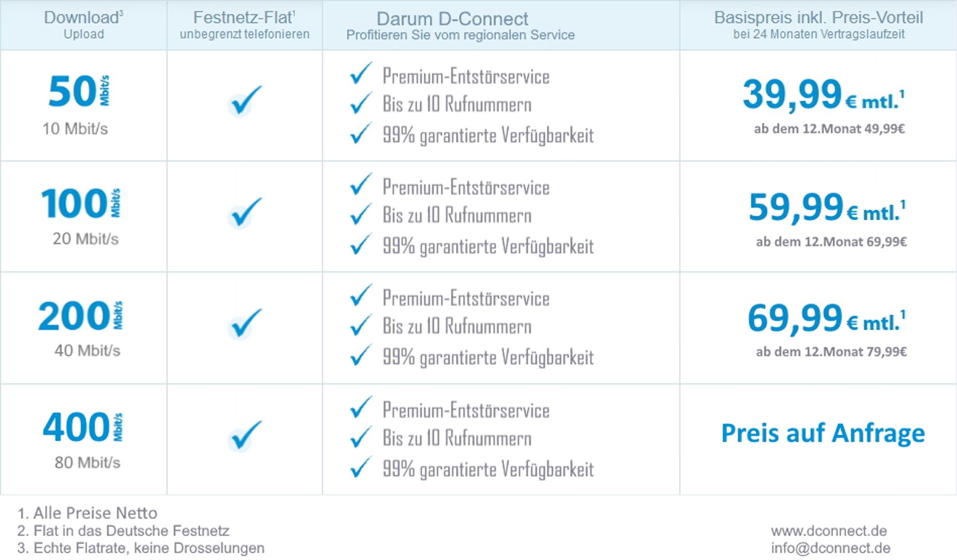Select the Festnetz-Flat column header

point(244,24)
